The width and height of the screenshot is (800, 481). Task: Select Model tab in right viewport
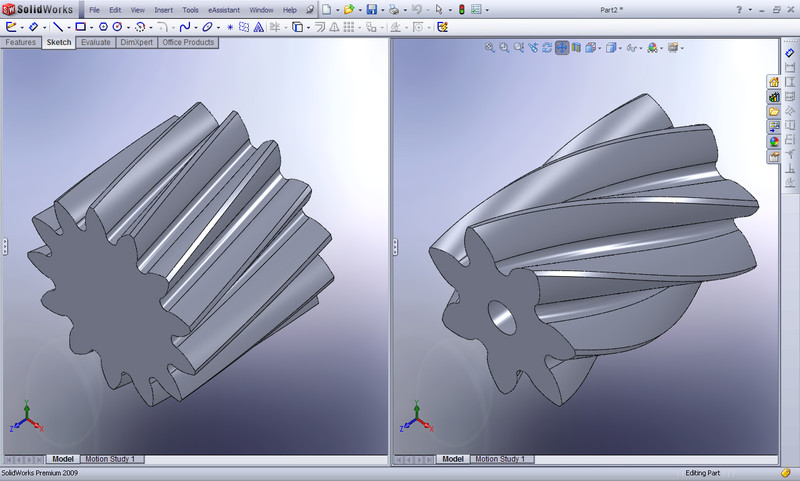point(452,459)
